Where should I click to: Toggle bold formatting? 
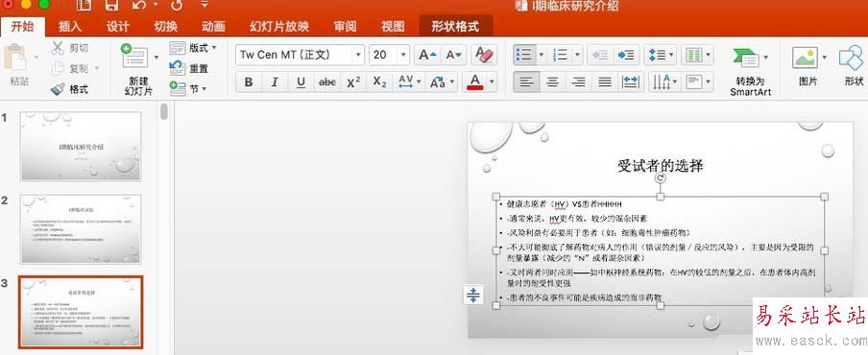click(x=249, y=83)
